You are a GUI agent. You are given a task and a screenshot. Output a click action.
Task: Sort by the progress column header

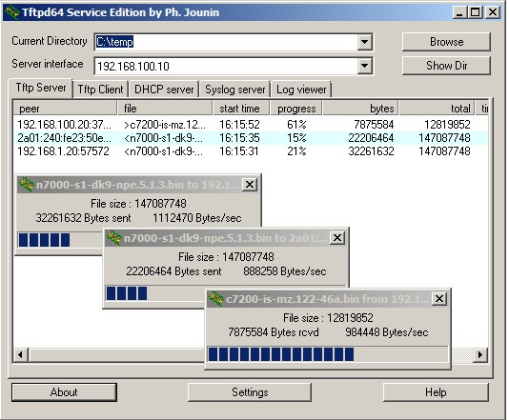tap(296, 109)
